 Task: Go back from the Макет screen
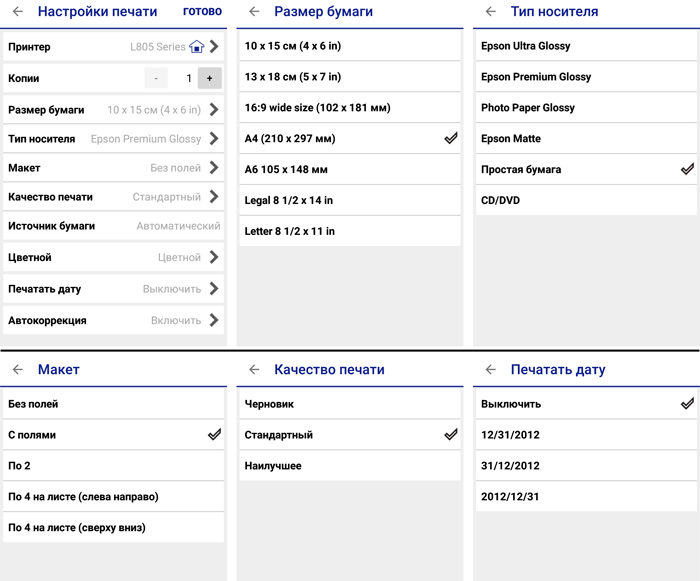pos(18,369)
